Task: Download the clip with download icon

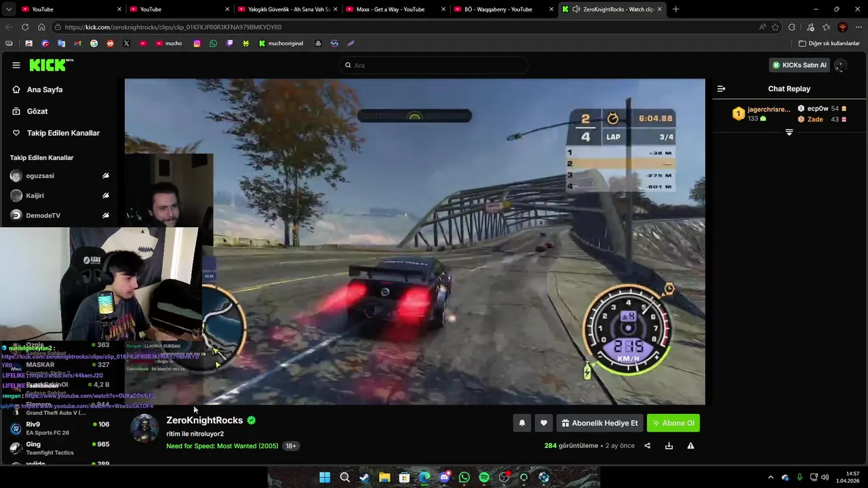Action: (669, 446)
